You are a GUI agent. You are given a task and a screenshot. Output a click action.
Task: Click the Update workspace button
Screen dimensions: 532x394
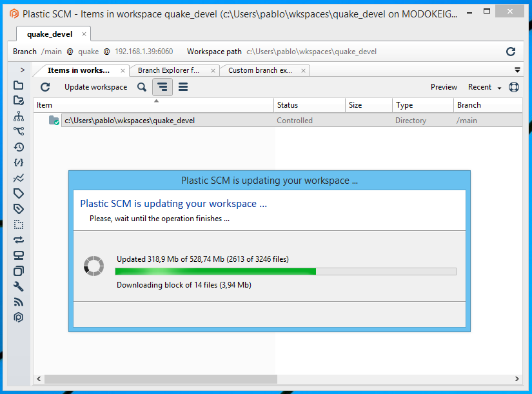pyautogui.click(x=95, y=87)
